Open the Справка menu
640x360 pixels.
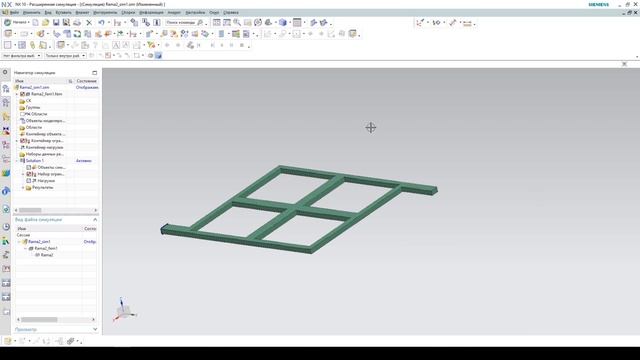pyautogui.click(x=231, y=13)
